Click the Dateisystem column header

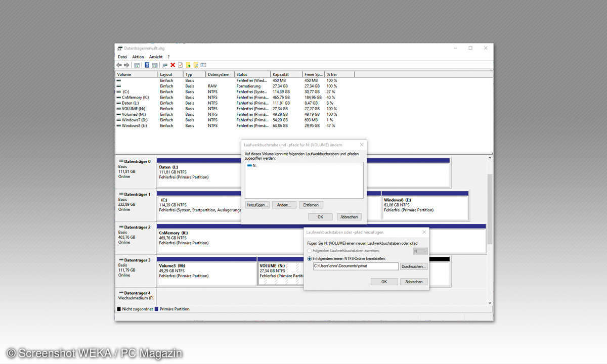220,74
